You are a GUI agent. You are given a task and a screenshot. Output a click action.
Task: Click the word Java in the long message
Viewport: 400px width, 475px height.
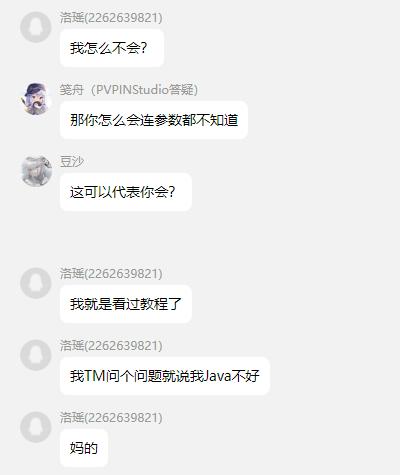tap(217, 376)
